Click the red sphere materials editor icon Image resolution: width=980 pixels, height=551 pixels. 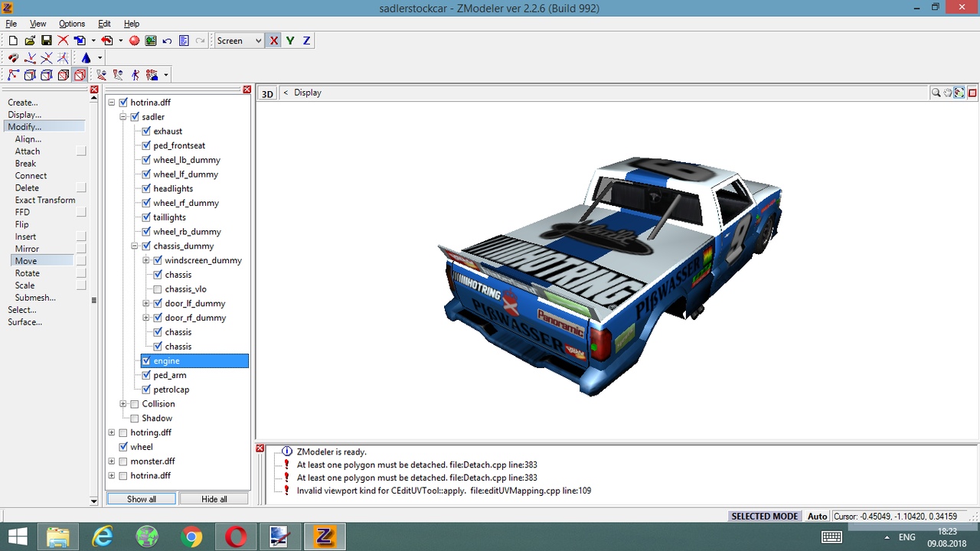coord(135,41)
